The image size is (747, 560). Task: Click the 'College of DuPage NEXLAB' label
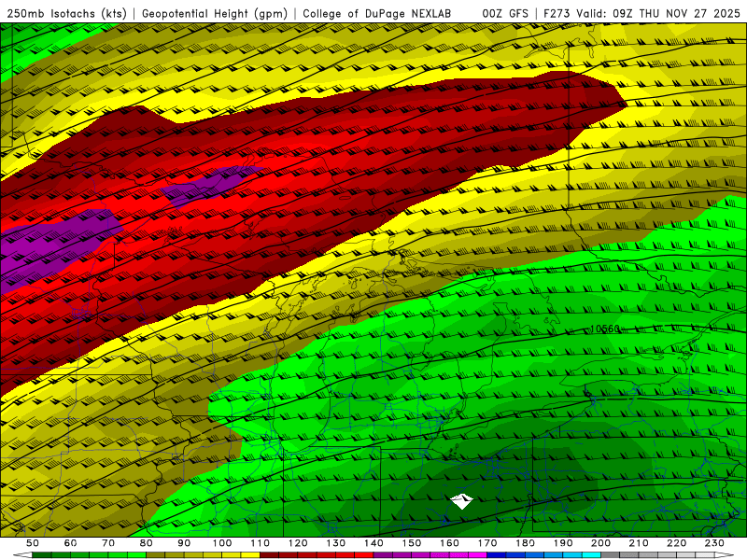click(377, 13)
